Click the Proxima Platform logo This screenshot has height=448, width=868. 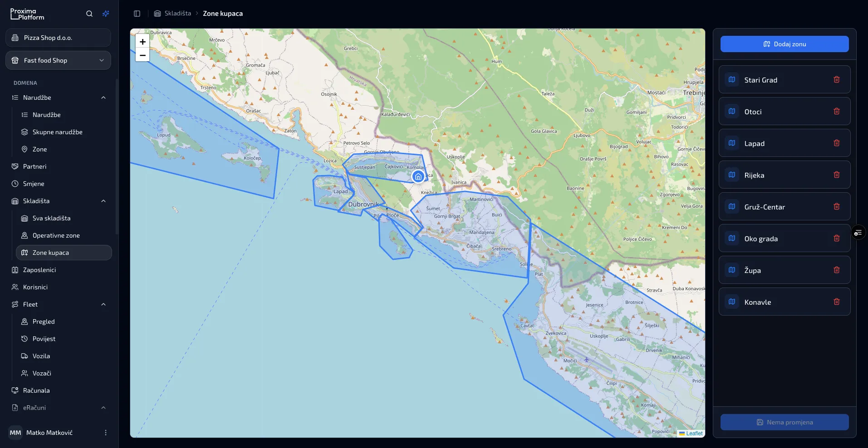click(x=27, y=14)
